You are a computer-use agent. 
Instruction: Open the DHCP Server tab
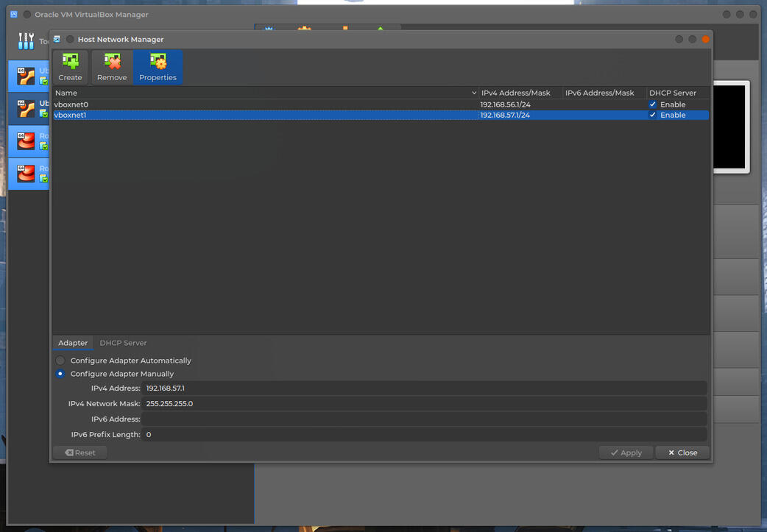pos(123,343)
